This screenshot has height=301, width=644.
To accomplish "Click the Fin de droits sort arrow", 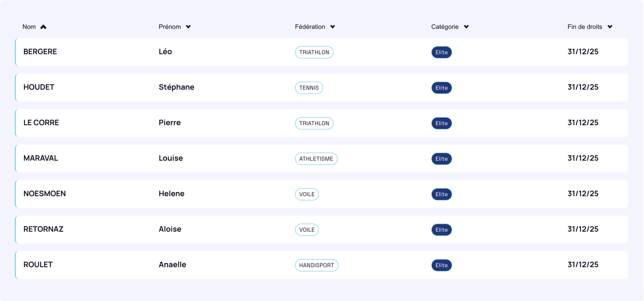I will tap(610, 27).
